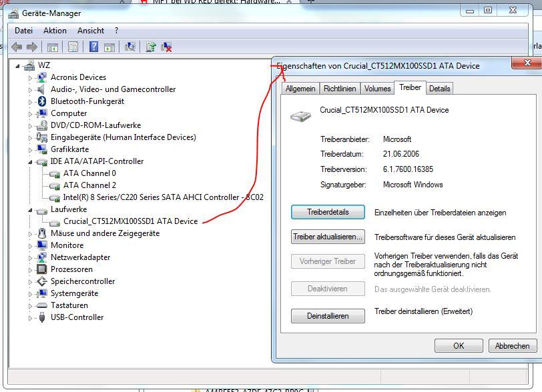
Task: Click the USB-Controller plug icon
Action: [x=42, y=317]
